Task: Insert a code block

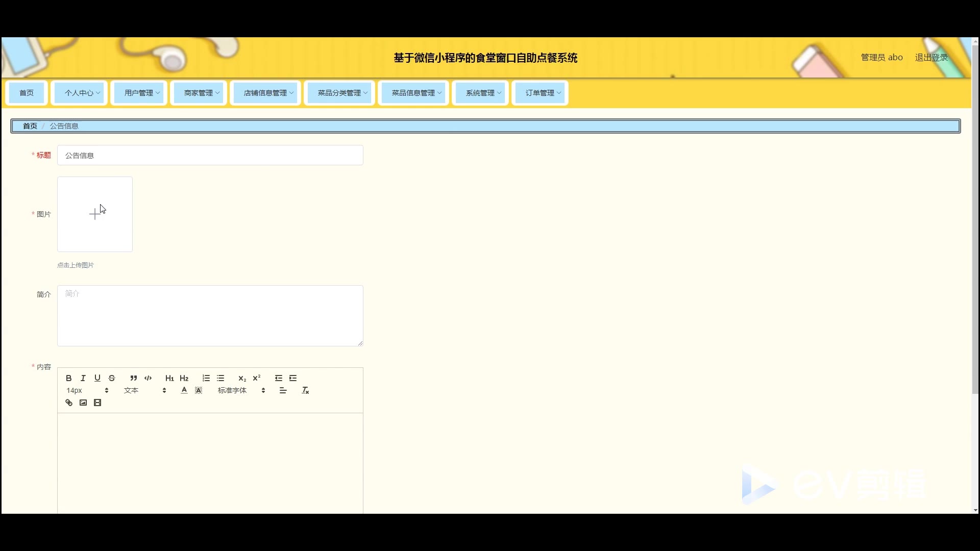Action: [148, 378]
